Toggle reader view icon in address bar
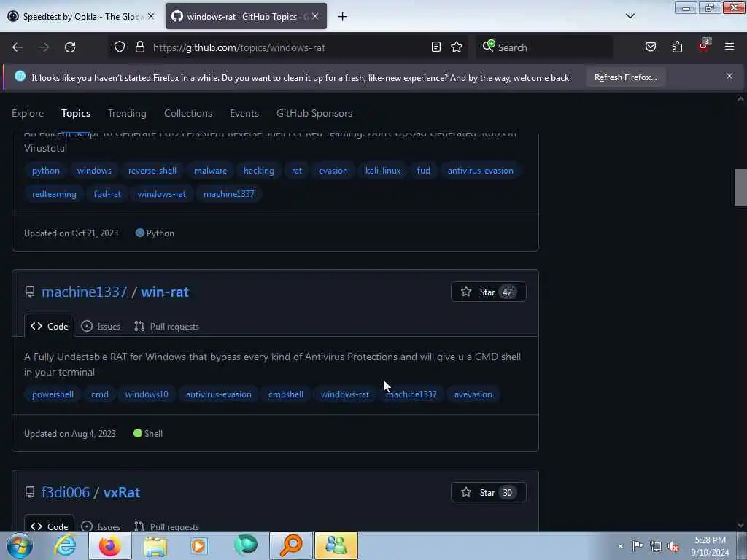Viewport: 747px width, 560px height. coord(436,47)
